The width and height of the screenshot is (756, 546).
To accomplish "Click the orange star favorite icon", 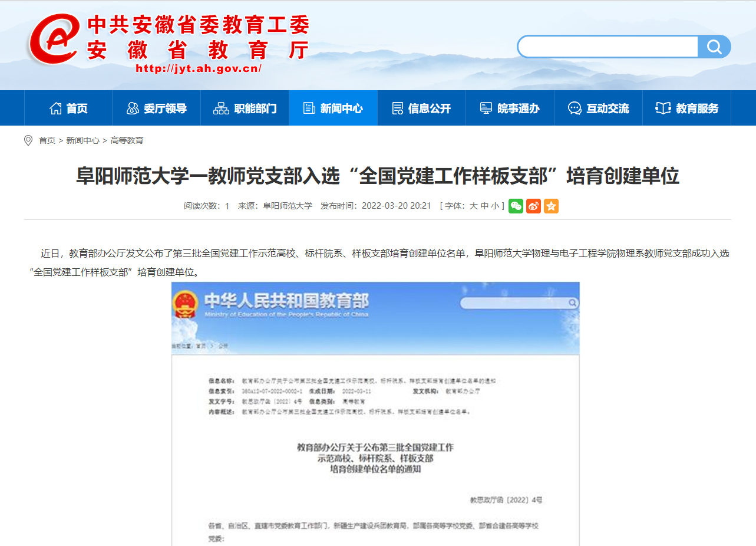I will (x=551, y=206).
